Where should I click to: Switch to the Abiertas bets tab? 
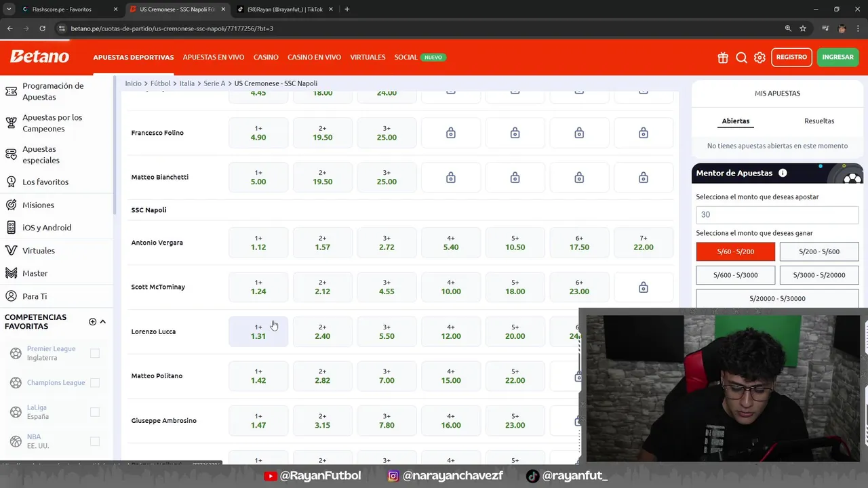(736, 121)
